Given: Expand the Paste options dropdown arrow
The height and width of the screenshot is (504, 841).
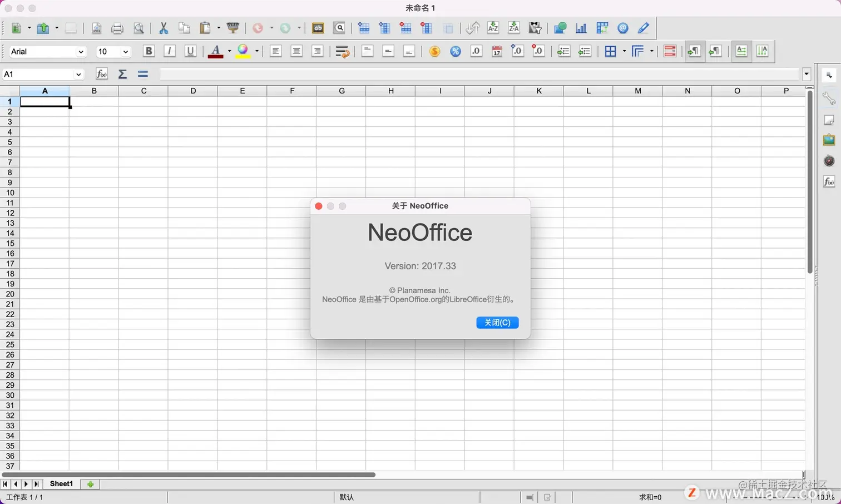Looking at the screenshot, I should click(x=219, y=28).
